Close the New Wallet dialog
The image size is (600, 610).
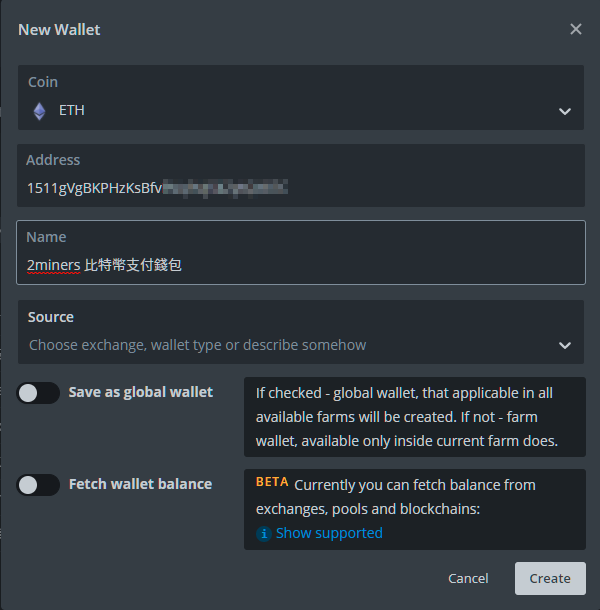(x=576, y=29)
